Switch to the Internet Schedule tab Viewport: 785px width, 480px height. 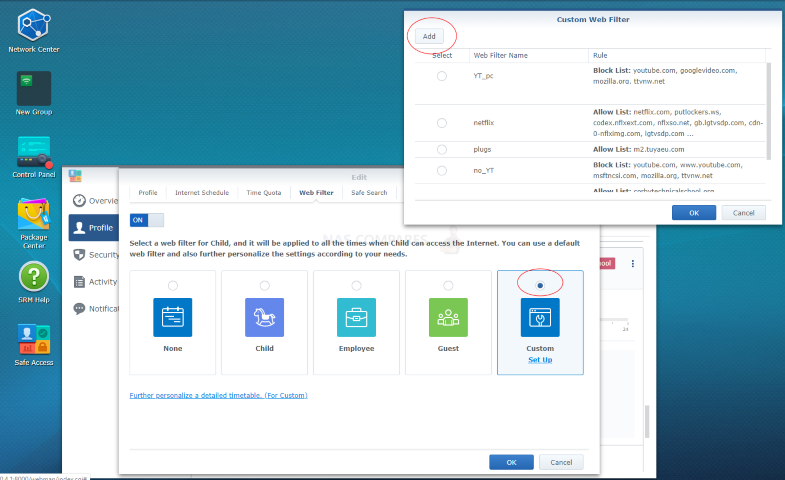coord(202,193)
